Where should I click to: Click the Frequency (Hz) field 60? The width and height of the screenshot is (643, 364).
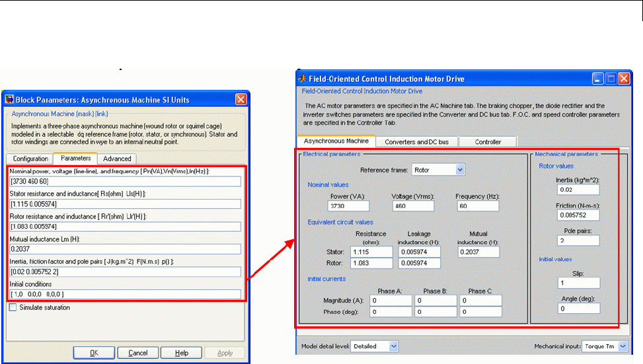pyautogui.click(x=478, y=205)
